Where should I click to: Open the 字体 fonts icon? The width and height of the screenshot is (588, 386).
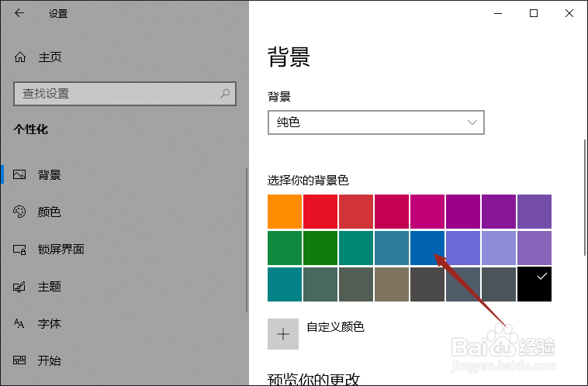20,323
